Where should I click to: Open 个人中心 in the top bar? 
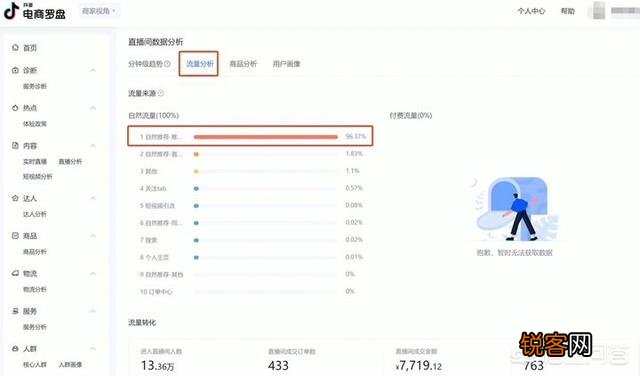pos(531,11)
